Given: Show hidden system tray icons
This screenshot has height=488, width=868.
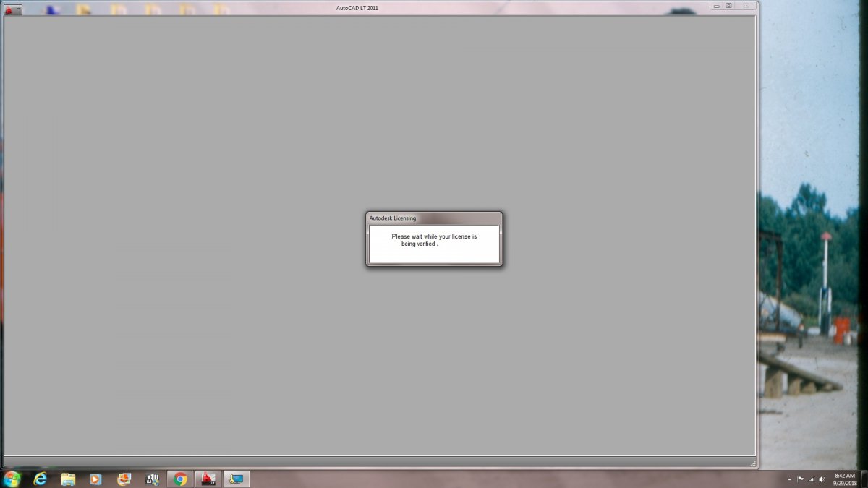Looking at the screenshot, I should click(x=789, y=479).
